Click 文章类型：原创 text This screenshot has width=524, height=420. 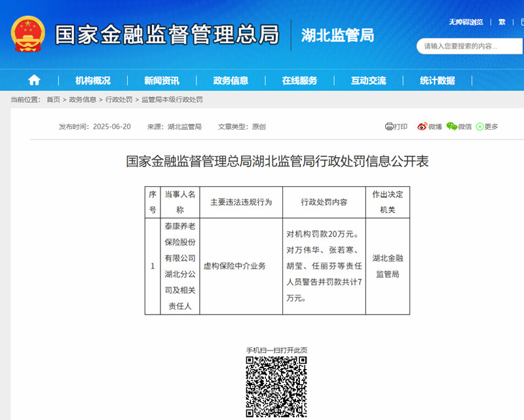242,126
